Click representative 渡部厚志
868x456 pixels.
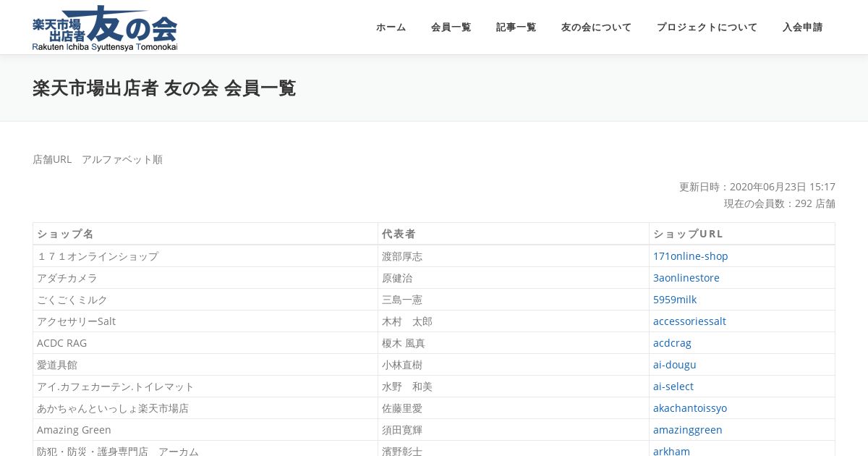click(x=514, y=256)
